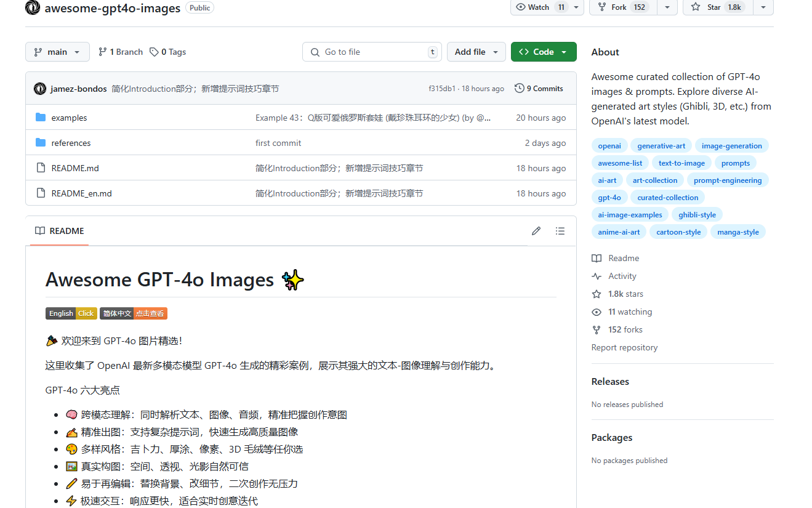Click the references folder icon
This screenshot has width=812, height=508.
click(41, 143)
